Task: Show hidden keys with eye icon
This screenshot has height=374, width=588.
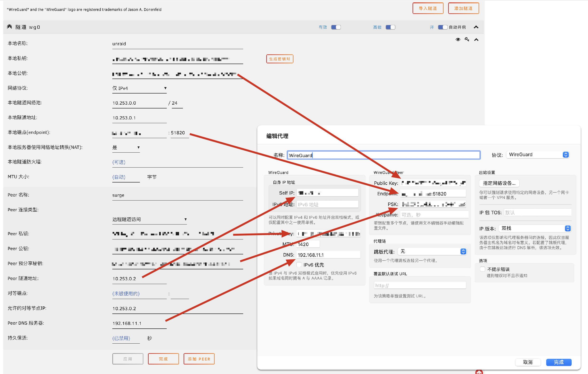Action: 458,39
